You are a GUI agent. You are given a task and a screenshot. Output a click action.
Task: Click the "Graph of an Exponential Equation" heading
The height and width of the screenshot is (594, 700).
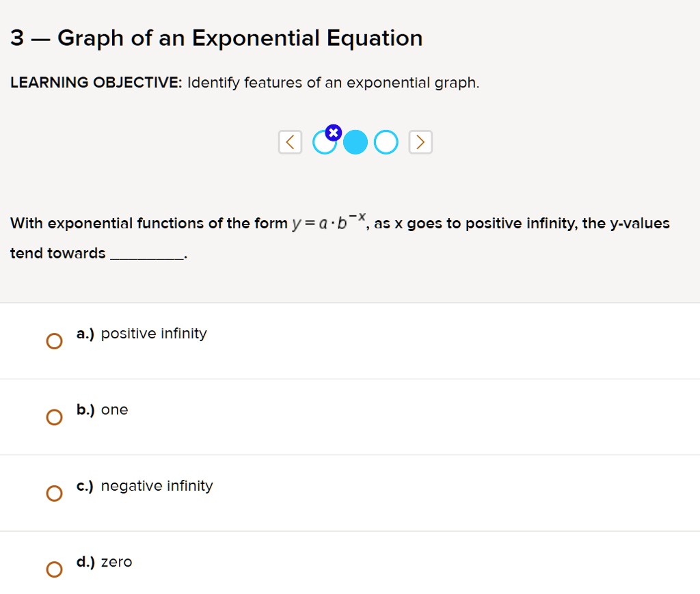click(x=216, y=38)
